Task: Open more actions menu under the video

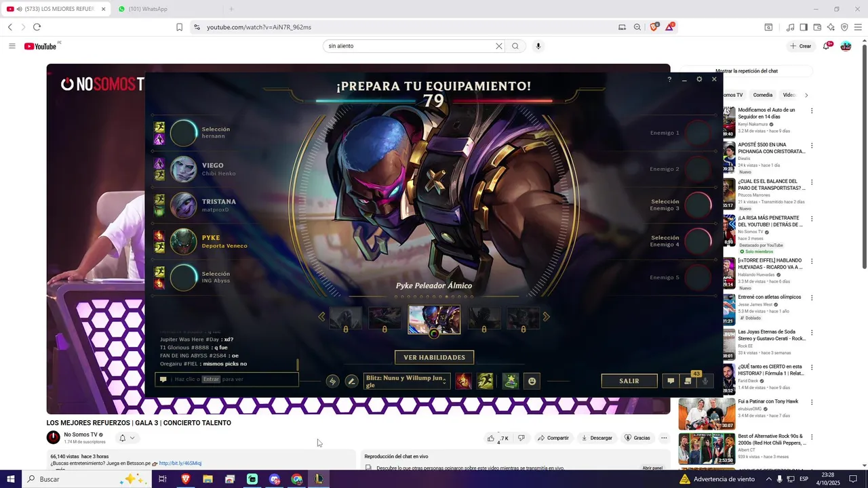Action: [x=664, y=438]
